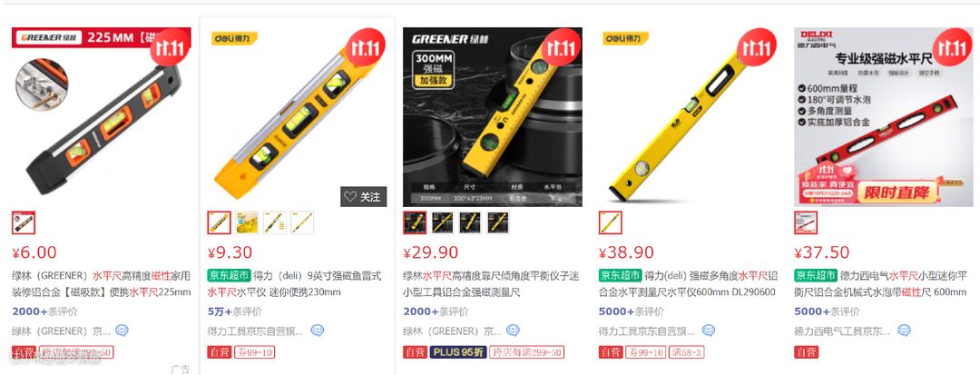Click the 券99-10 coupon tag on ¥9.30 item
Screen dimensions: 980x375
255,352
